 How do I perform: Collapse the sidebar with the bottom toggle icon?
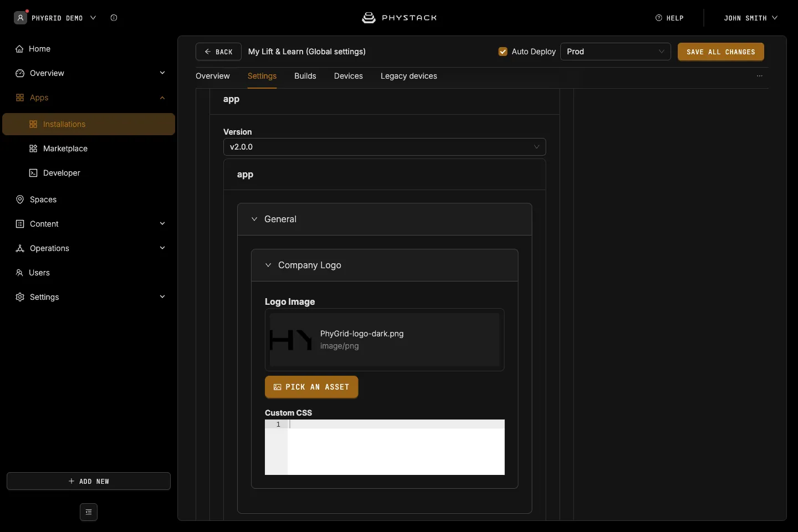coord(89,512)
